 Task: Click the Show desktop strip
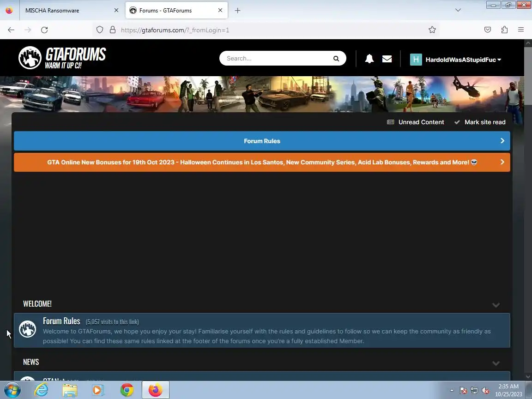[529, 390]
